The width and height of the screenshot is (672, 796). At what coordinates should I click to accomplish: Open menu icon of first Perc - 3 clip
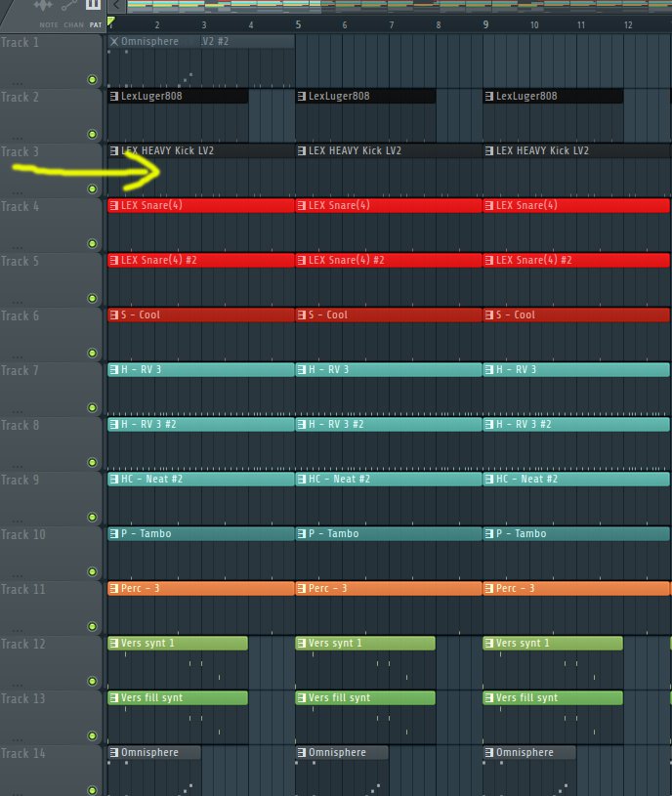[114, 588]
